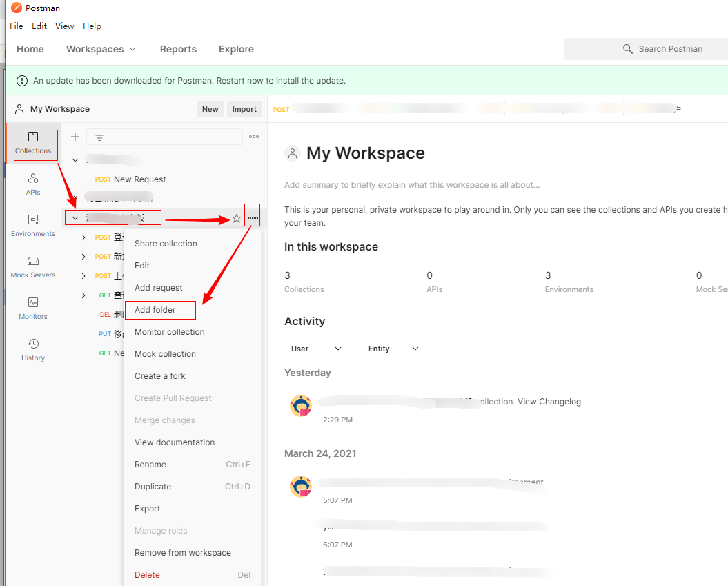The height and width of the screenshot is (586, 728).
Task: Click the My Workspace person icon in sidebar header
Action: [x=19, y=109]
